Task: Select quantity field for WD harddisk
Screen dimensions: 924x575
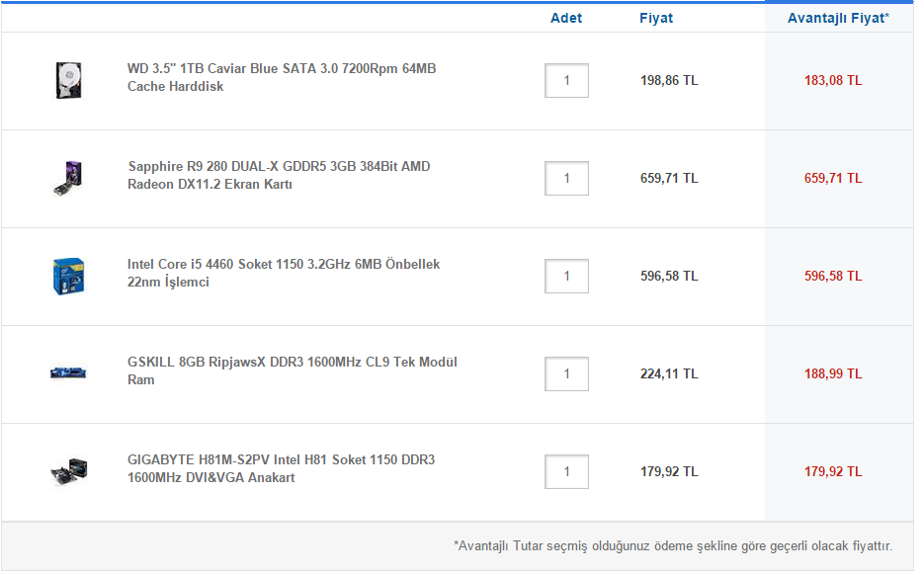Action: [566, 81]
